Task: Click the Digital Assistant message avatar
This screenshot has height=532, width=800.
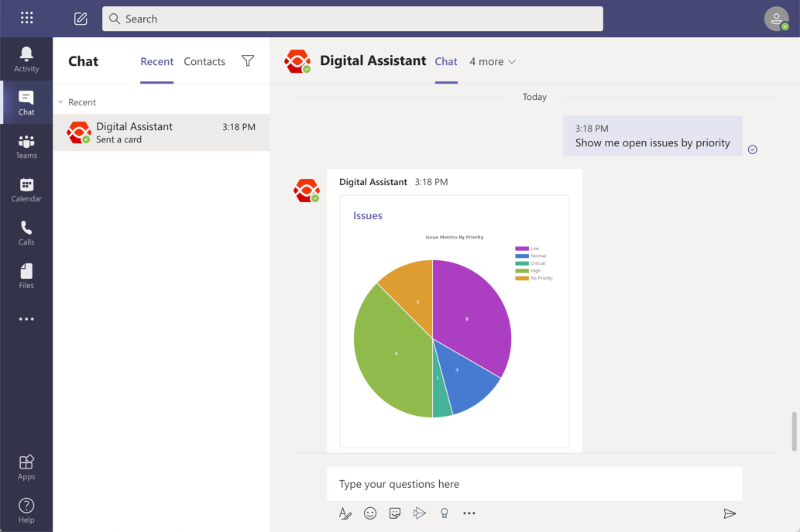Action: pos(306,190)
